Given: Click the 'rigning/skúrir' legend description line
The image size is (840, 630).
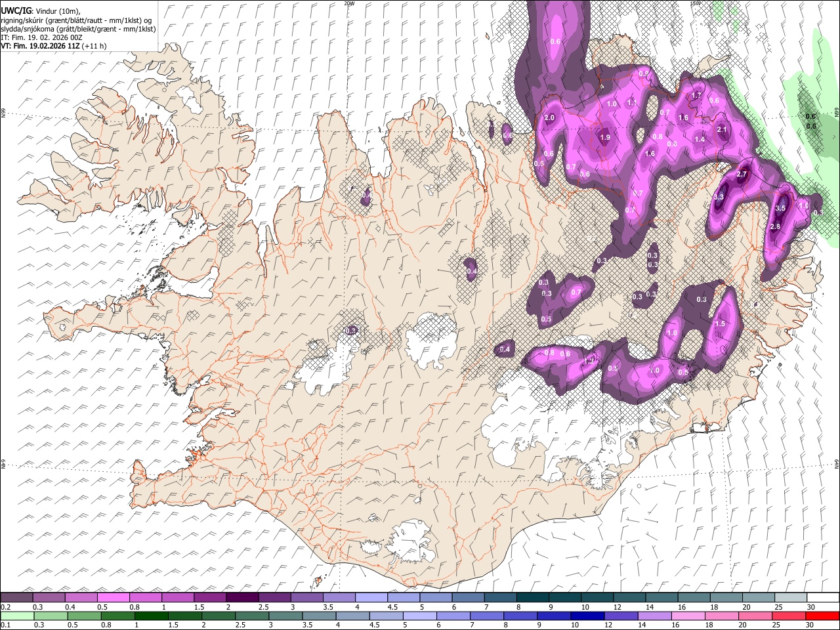Looking at the screenshot, I should click(77, 20).
